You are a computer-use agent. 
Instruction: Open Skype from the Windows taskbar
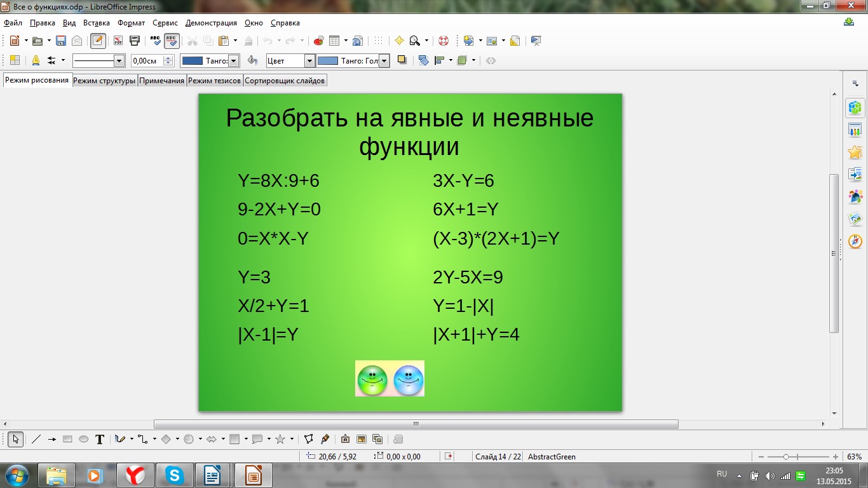coord(174,475)
